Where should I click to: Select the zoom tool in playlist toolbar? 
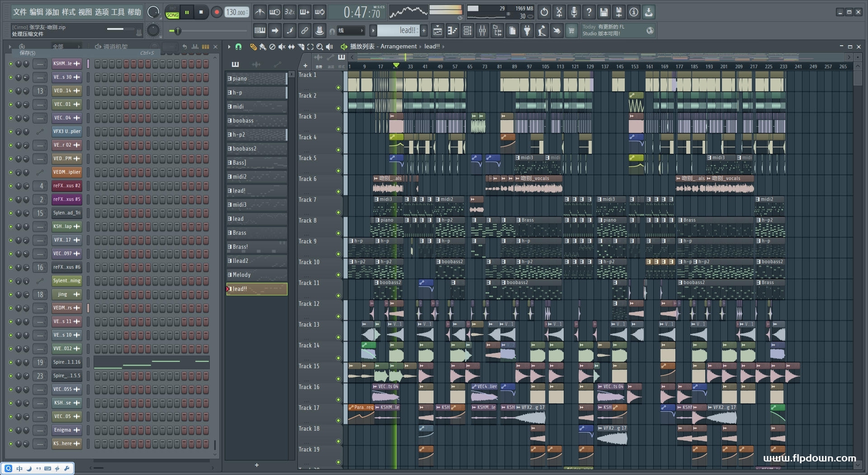[320, 47]
